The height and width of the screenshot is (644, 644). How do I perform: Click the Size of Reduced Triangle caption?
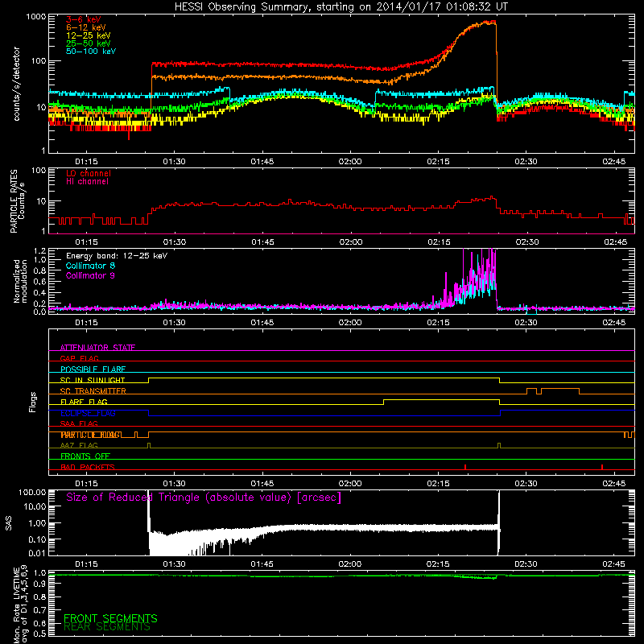pos(204,497)
